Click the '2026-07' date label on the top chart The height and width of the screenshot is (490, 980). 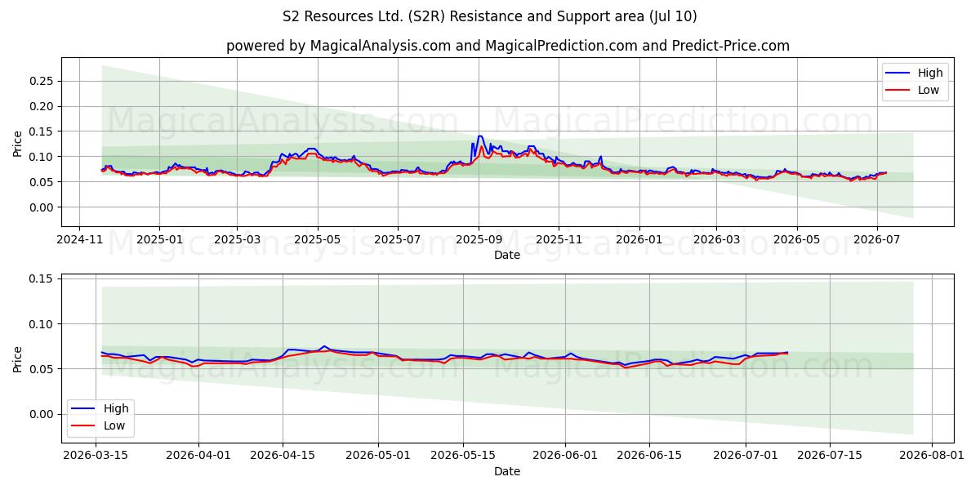pyautogui.click(x=876, y=240)
